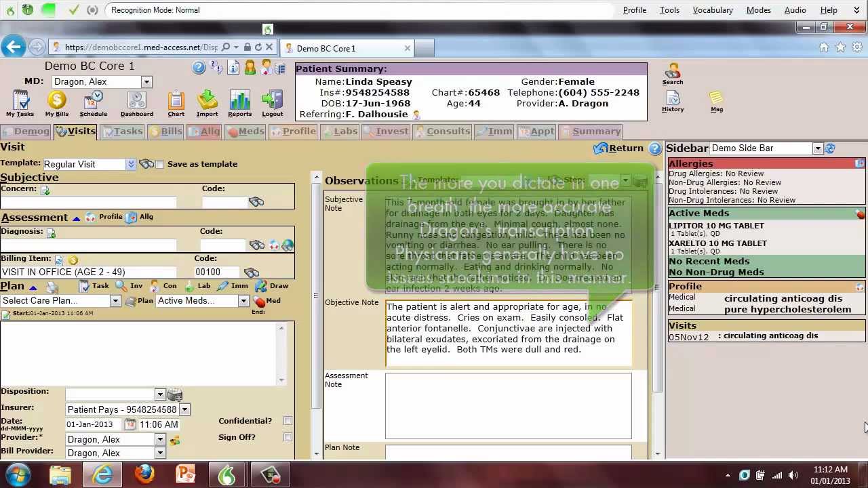The image size is (868, 488).
Task: Click the blue help question mark icon beside Demo BC Core 1
Action: (199, 67)
